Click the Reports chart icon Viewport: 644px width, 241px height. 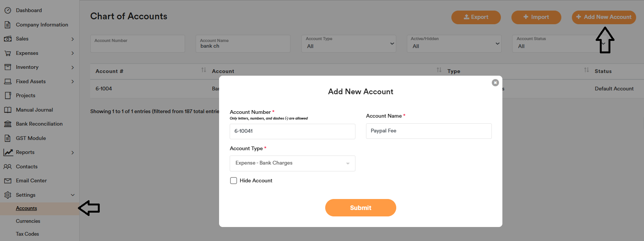coord(8,152)
